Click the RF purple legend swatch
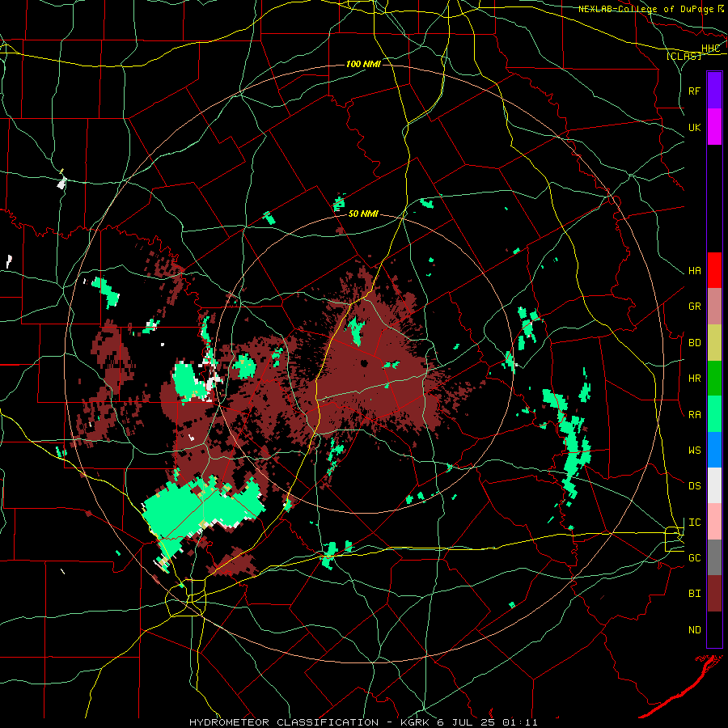The height and width of the screenshot is (728, 728). click(x=714, y=90)
